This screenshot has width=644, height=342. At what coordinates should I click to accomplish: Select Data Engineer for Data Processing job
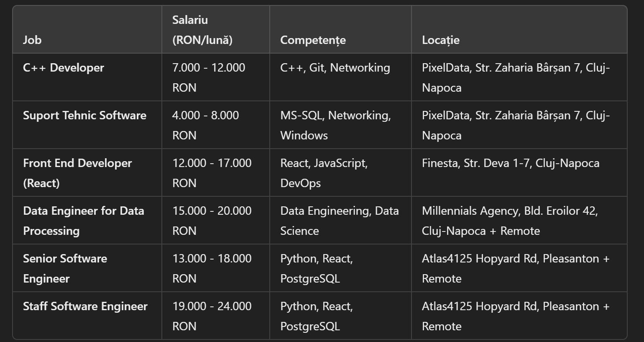[83, 220]
